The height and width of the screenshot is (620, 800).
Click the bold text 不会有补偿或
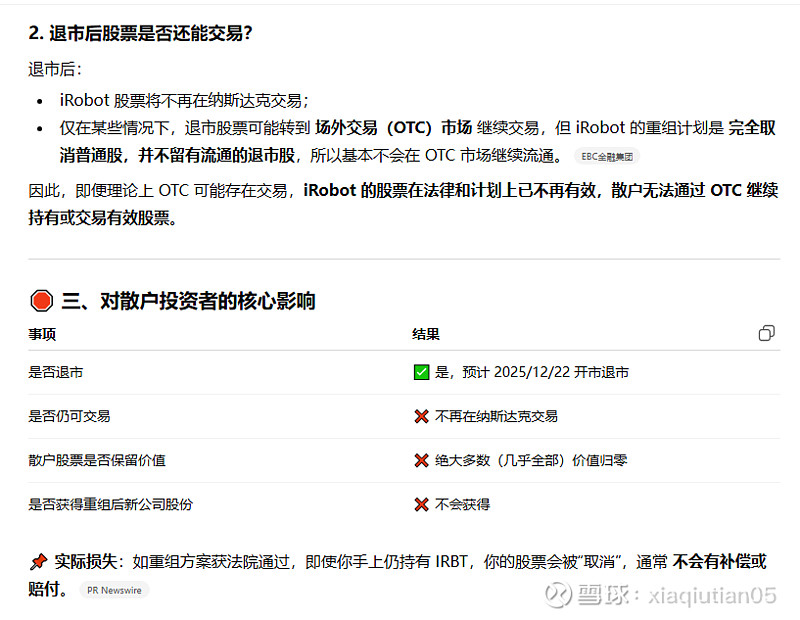[x=719, y=562]
